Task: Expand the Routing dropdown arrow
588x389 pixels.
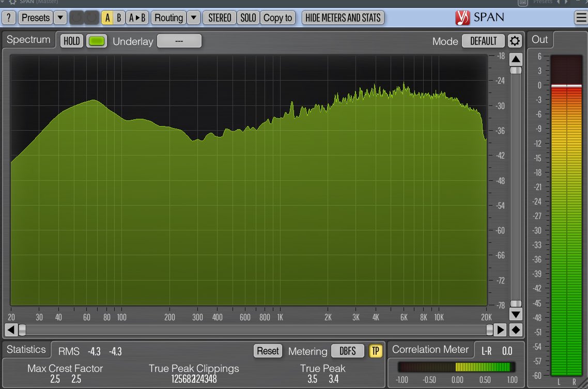Action: pyautogui.click(x=193, y=18)
